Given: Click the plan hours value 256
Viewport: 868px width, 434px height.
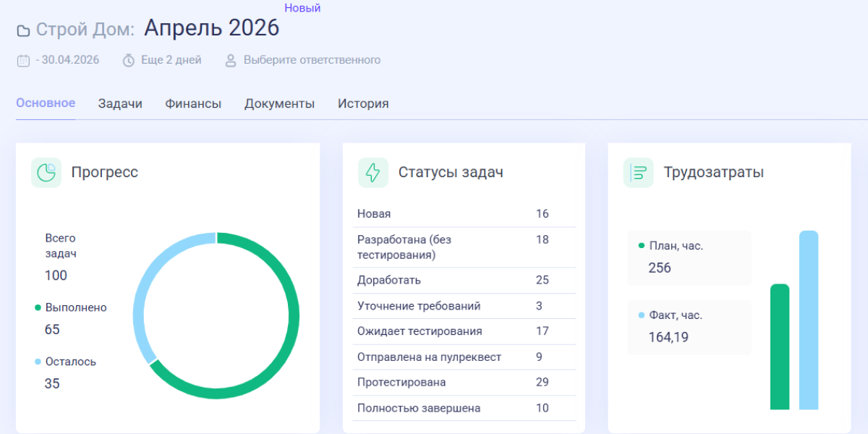Looking at the screenshot, I should 660,268.
